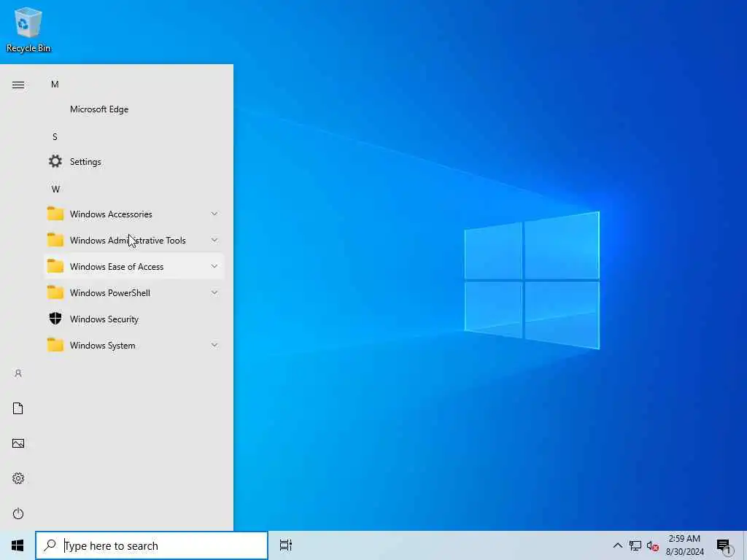Screen dimensions: 747x560
Task: Open the user account icon in Start sidebar
Action: coord(18,373)
